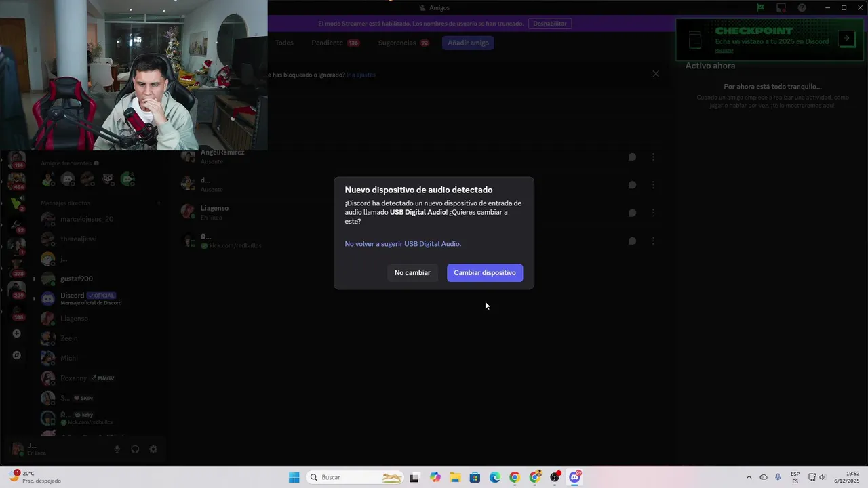Open ESP language selector in taskbar
The height and width of the screenshot is (488, 868).
(x=795, y=477)
